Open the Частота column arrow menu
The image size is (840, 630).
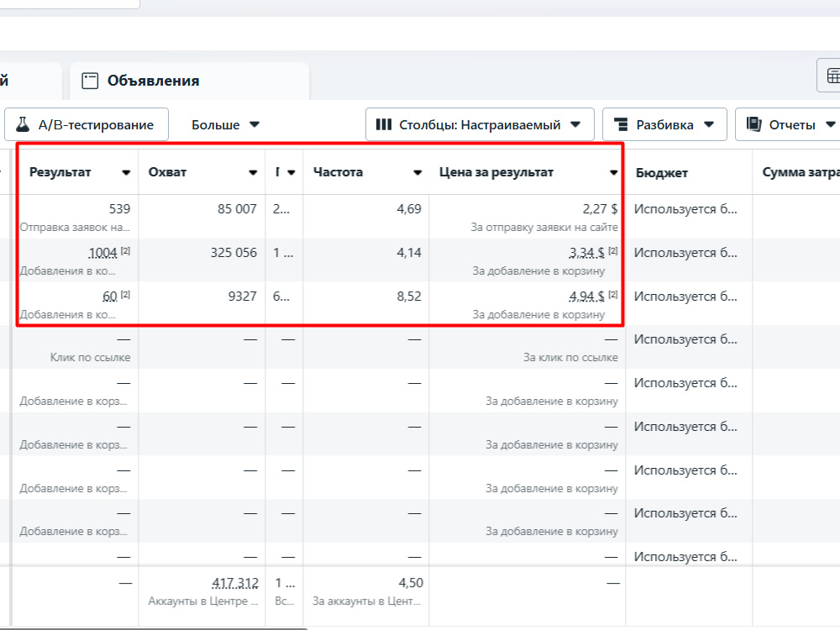(417, 172)
